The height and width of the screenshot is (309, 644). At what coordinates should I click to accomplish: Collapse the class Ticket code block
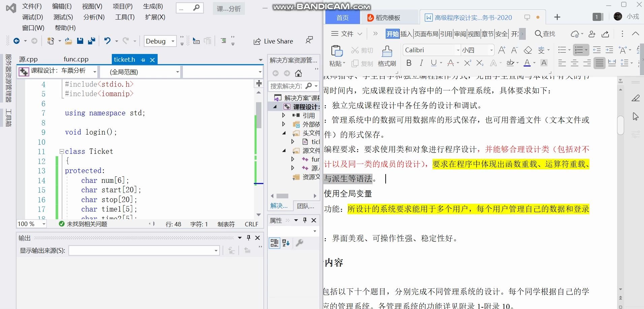click(x=62, y=151)
